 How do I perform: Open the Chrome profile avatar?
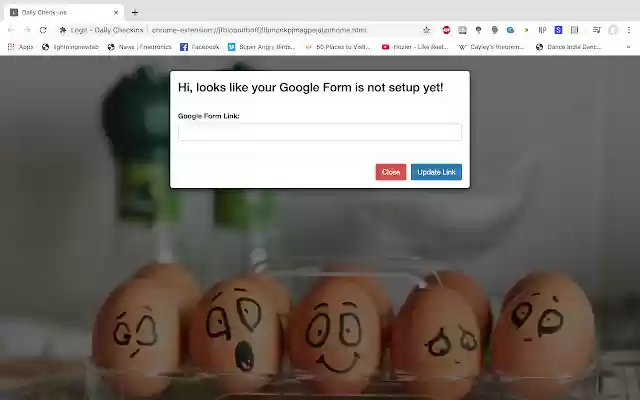613,30
